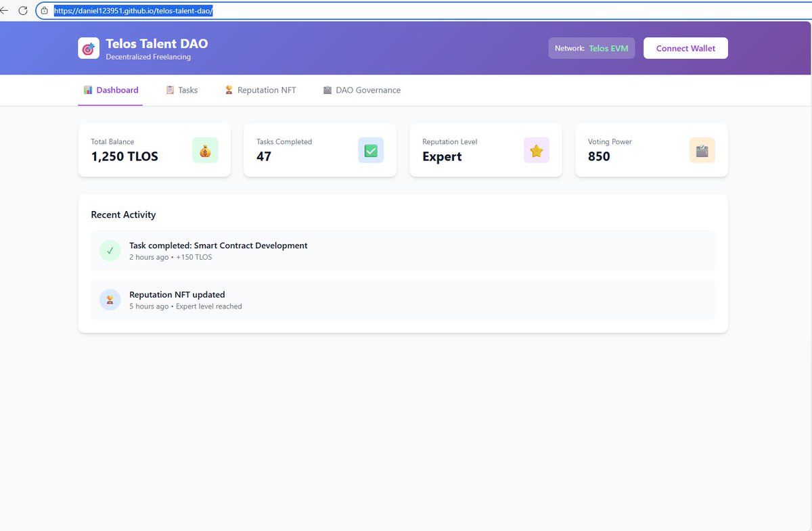The width and height of the screenshot is (812, 531).
Task: Click the browser address bar URL
Action: point(133,11)
